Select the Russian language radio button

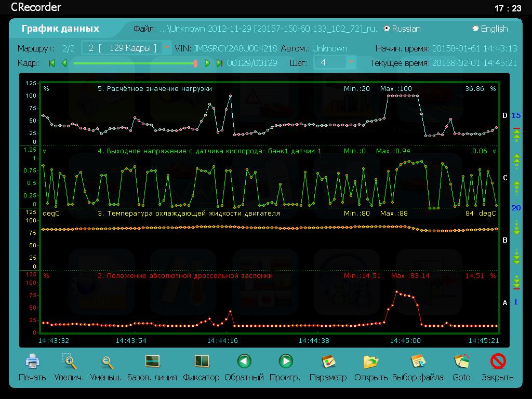(387, 29)
